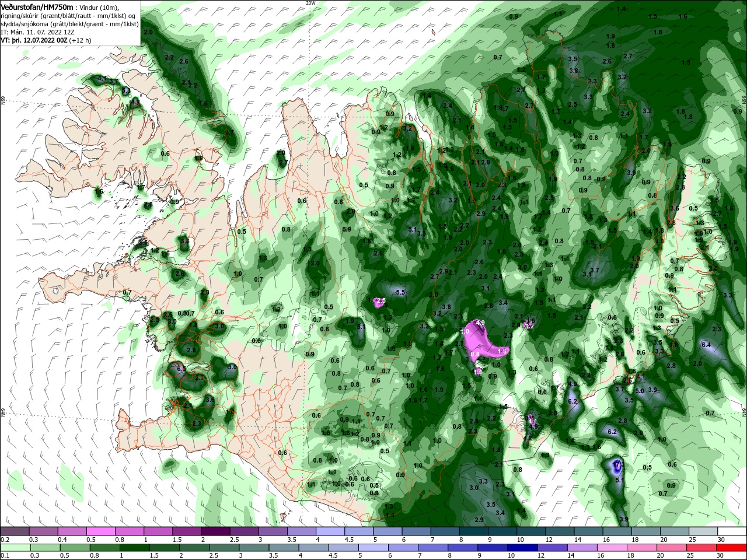Pick the upper-row swatch labeled 7

pyautogui.click(x=445, y=531)
